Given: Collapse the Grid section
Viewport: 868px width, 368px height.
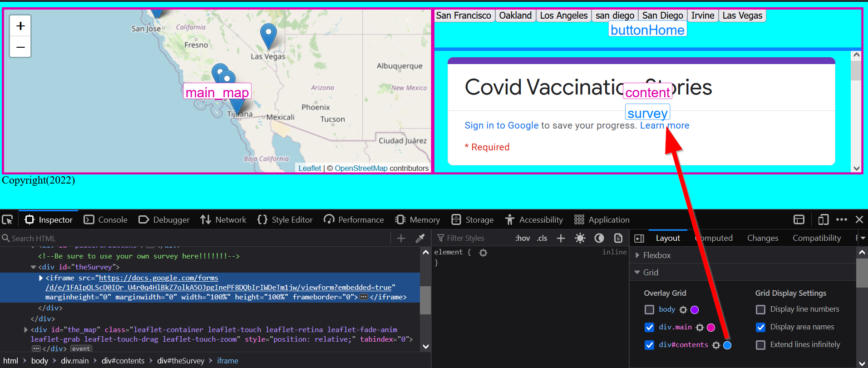Looking at the screenshot, I should coord(638,273).
